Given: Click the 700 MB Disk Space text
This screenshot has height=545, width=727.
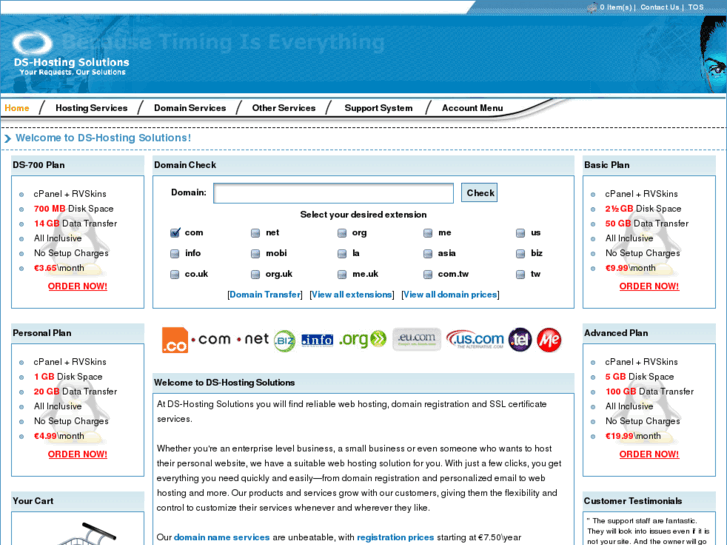Looking at the screenshot, I should tap(74, 209).
